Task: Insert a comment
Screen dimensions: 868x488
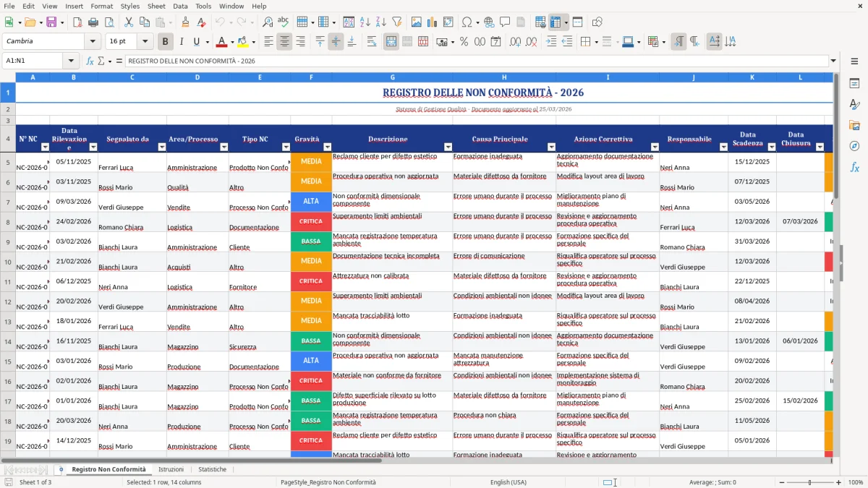Action: coord(504,22)
